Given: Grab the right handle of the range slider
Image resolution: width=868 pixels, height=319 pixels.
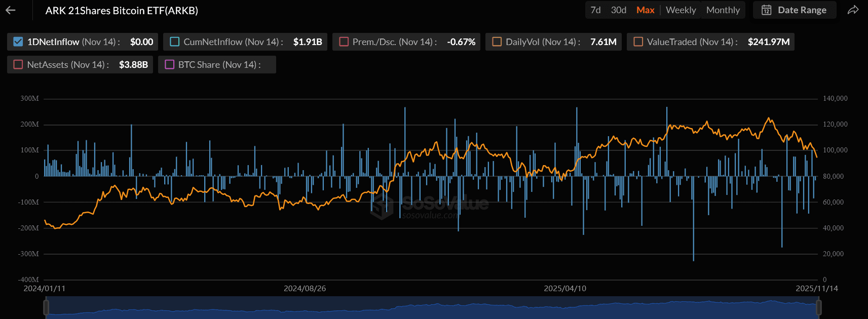Looking at the screenshot, I should point(818,307).
